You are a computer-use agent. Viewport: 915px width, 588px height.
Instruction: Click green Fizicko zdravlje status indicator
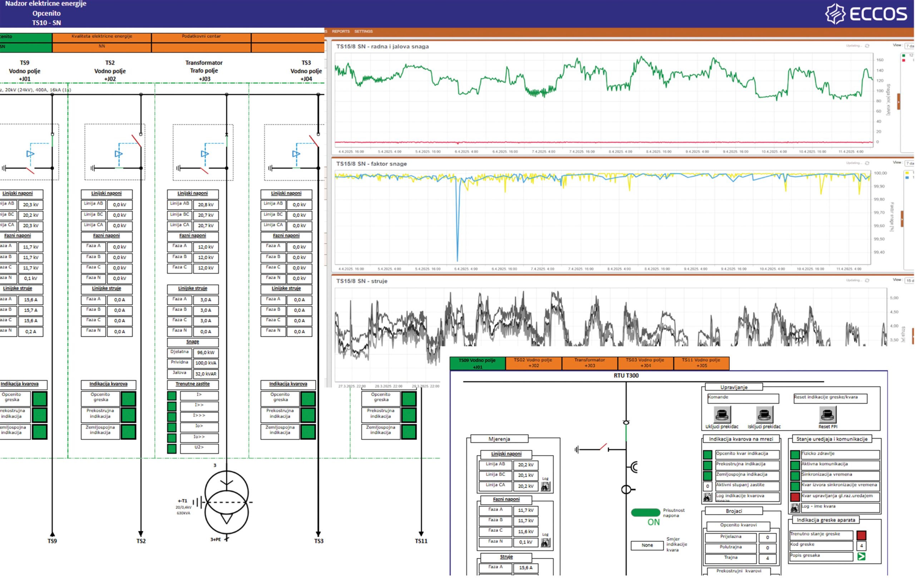[795, 454]
